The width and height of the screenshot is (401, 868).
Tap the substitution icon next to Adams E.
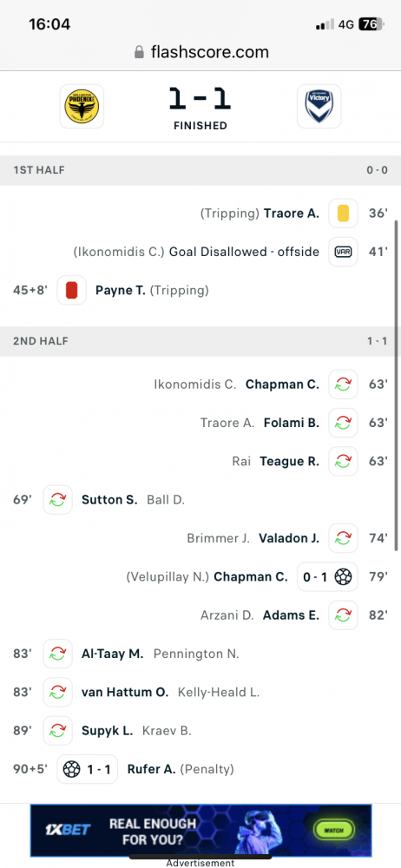tap(343, 615)
